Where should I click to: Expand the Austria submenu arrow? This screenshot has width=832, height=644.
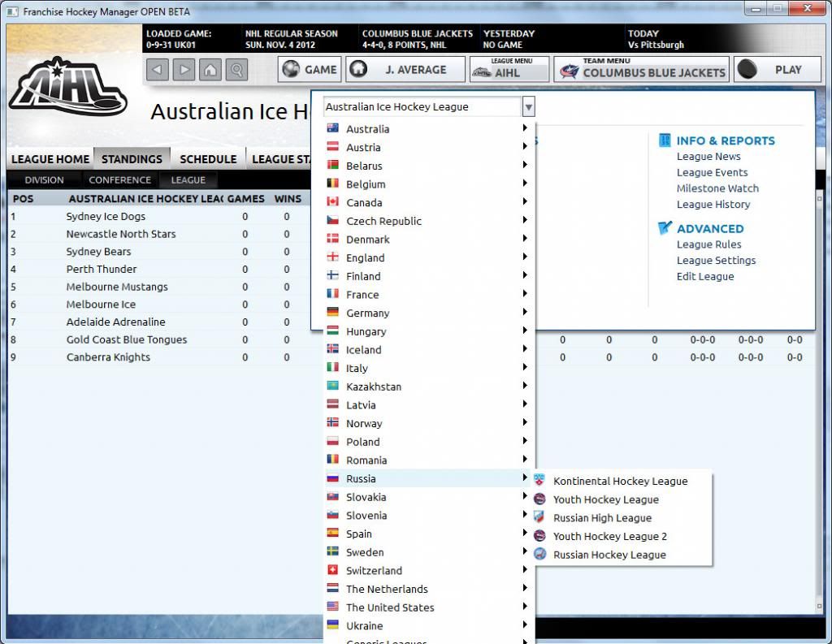pyautogui.click(x=524, y=146)
